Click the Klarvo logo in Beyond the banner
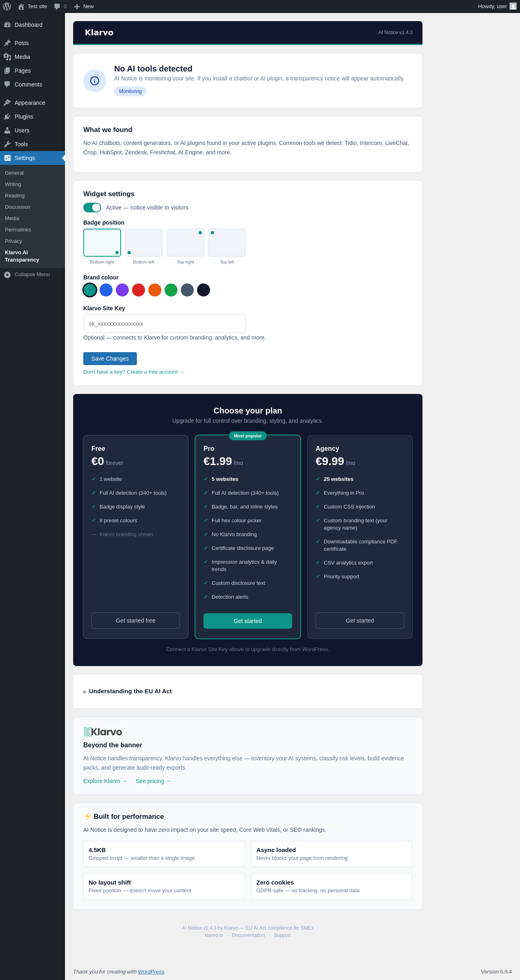This screenshot has height=980, width=520. [x=103, y=732]
